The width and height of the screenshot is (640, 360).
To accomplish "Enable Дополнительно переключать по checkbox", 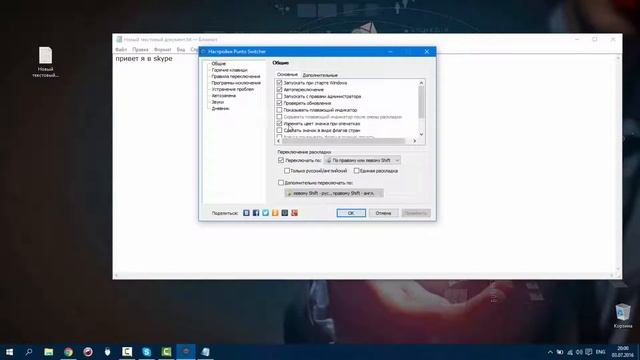I will [281, 182].
